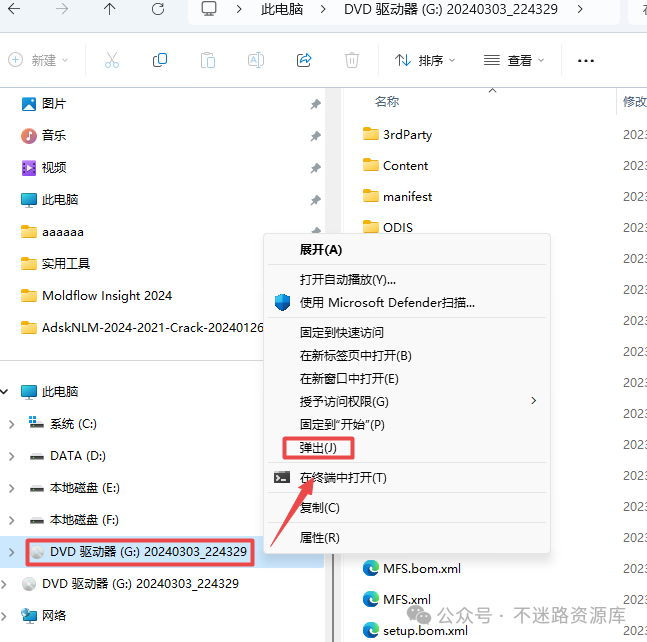Click DVD 驱动器 (G:) breadcrumb segment

coord(451,9)
